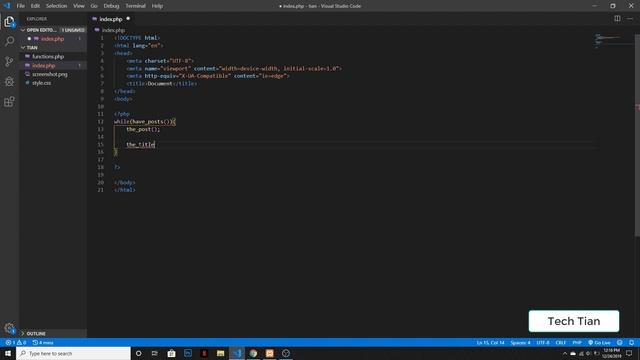The width and height of the screenshot is (640, 360).
Task: Open Microsoft Store from the taskbar
Action: (171, 353)
